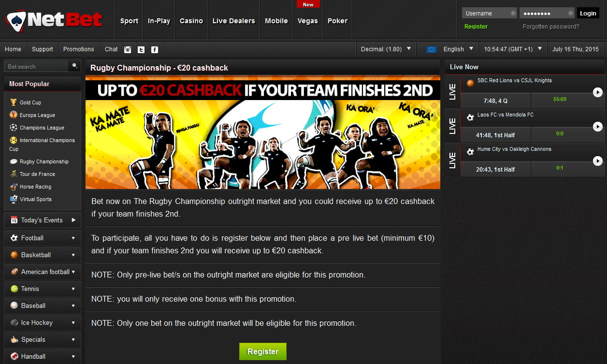The image size is (607, 364).
Task: Select Live Dealers in the top navigation
Action: tap(234, 21)
